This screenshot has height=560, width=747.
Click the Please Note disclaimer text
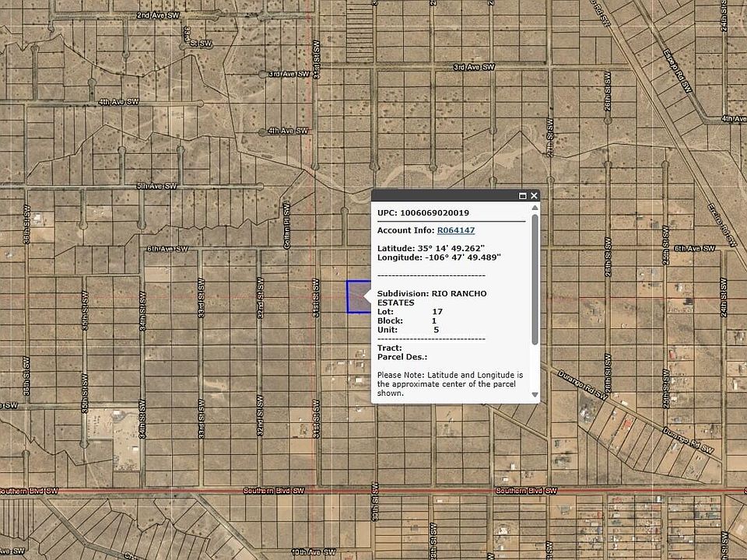[x=450, y=384]
